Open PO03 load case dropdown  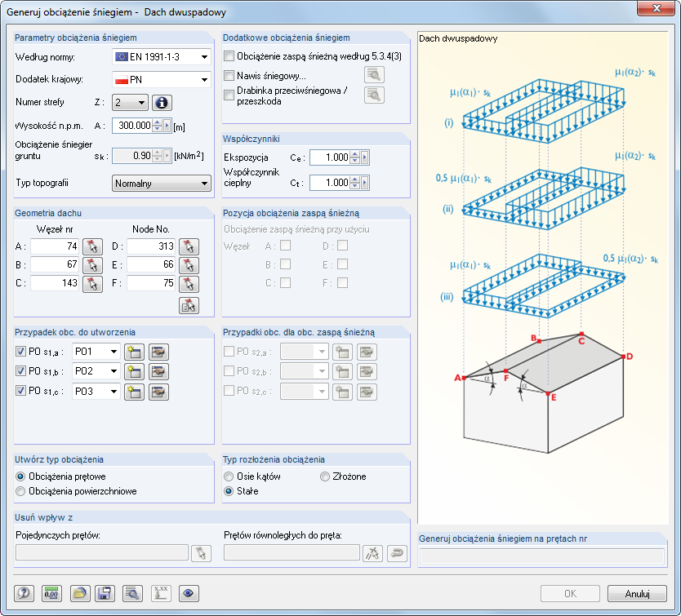(x=96, y=392)
